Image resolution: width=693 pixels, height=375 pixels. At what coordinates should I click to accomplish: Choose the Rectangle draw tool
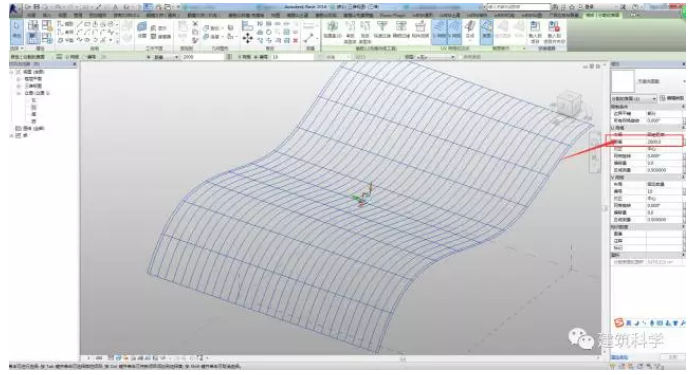(x=88, y=24)
